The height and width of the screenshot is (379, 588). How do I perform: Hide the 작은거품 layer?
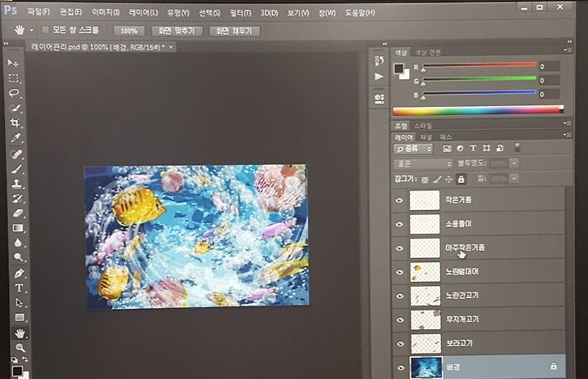399,200
